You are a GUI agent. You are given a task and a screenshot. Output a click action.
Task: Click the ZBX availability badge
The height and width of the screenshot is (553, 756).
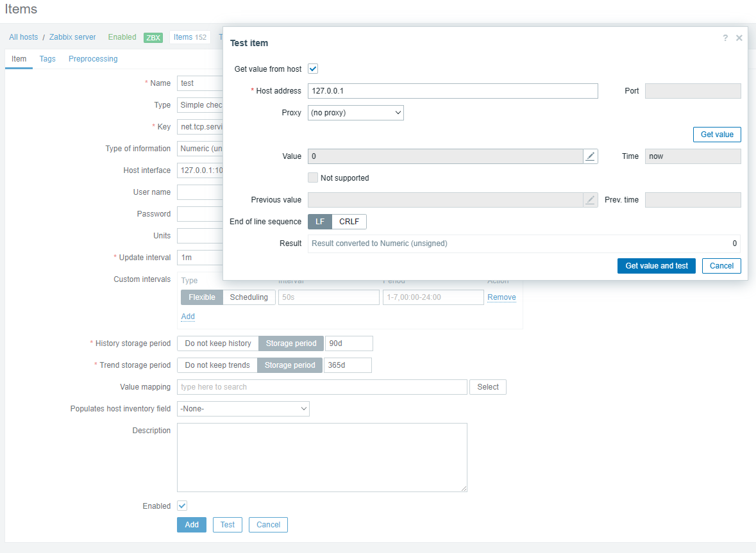[153, 38]
